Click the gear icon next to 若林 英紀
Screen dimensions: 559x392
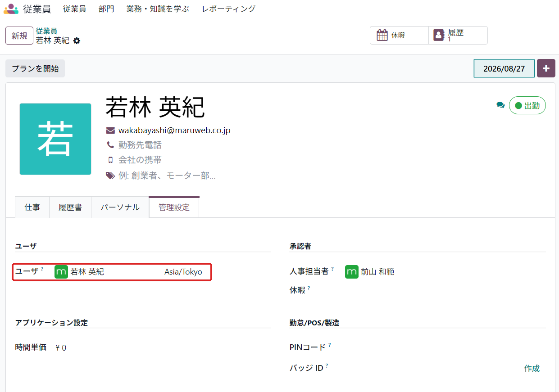point(77,41)
